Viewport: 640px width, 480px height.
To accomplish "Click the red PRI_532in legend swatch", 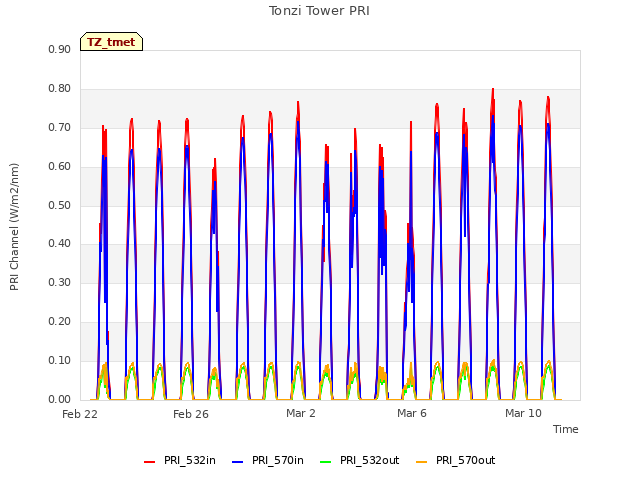I will point(149,462).
